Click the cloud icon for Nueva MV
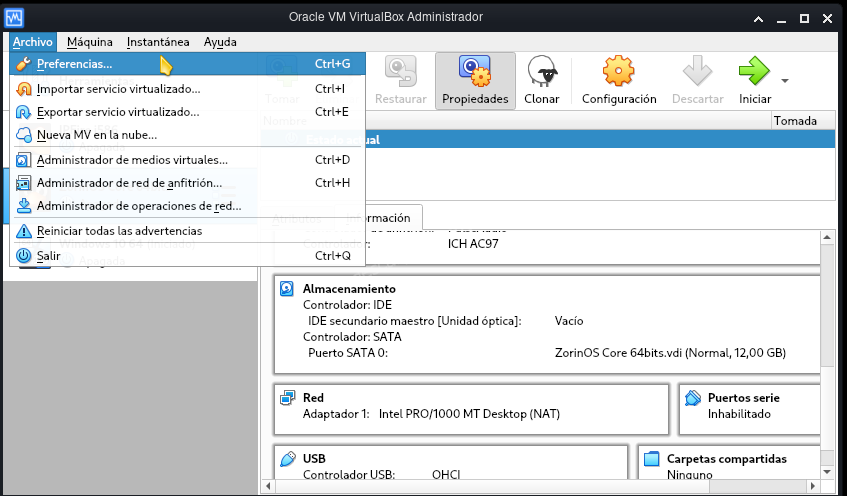Image resolution: width=847 pixels, height=496 pixels. (23, 135)
